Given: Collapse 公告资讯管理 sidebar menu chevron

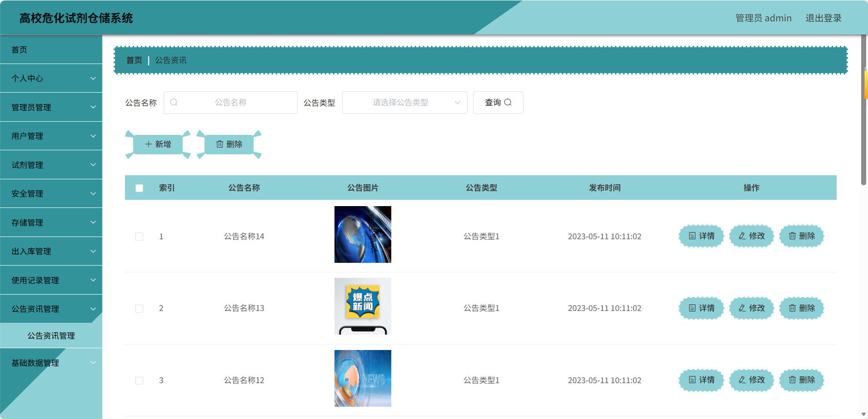Looking at the screenshot, I should (x=93, y=309).
